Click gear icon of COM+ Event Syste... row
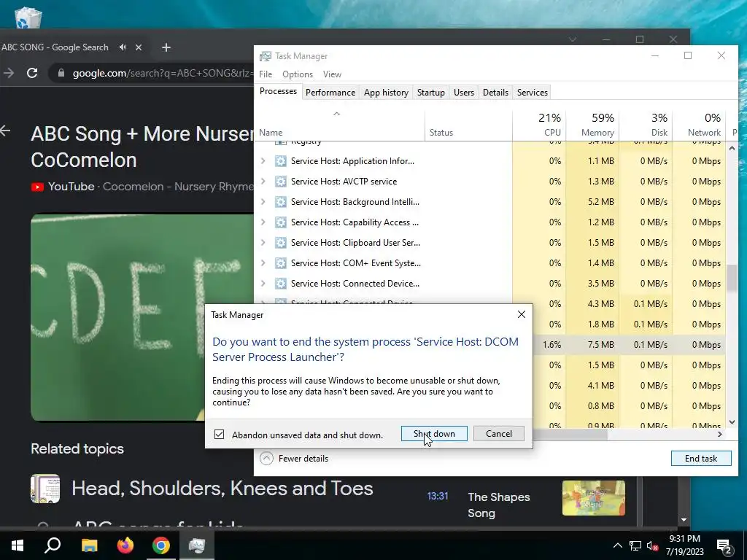Screen dimensions: 747x560 click(281, 262)
